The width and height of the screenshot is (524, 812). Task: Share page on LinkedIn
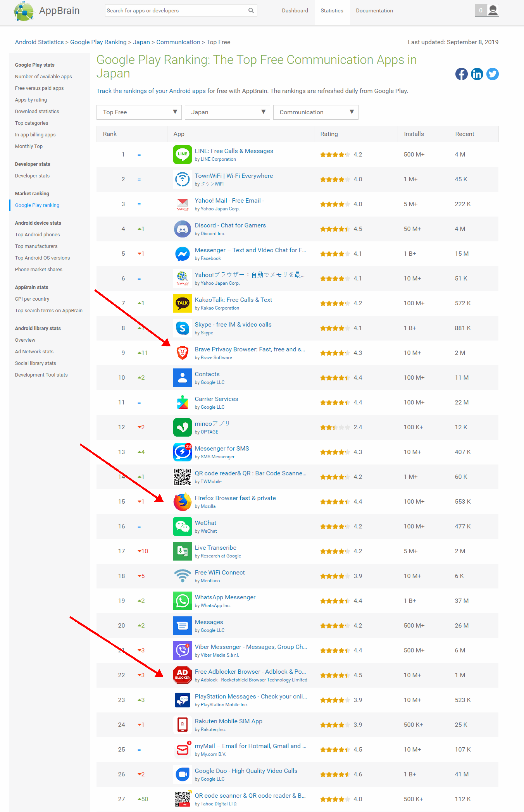coord(477,74)
